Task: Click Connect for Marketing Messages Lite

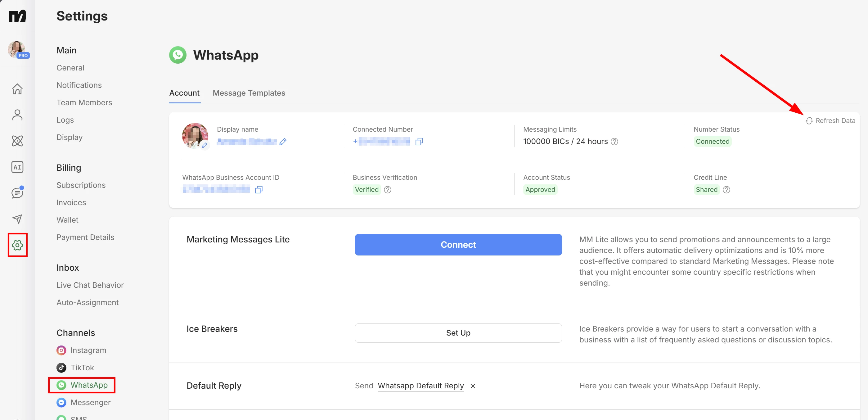Action: (x=458, y=245)
